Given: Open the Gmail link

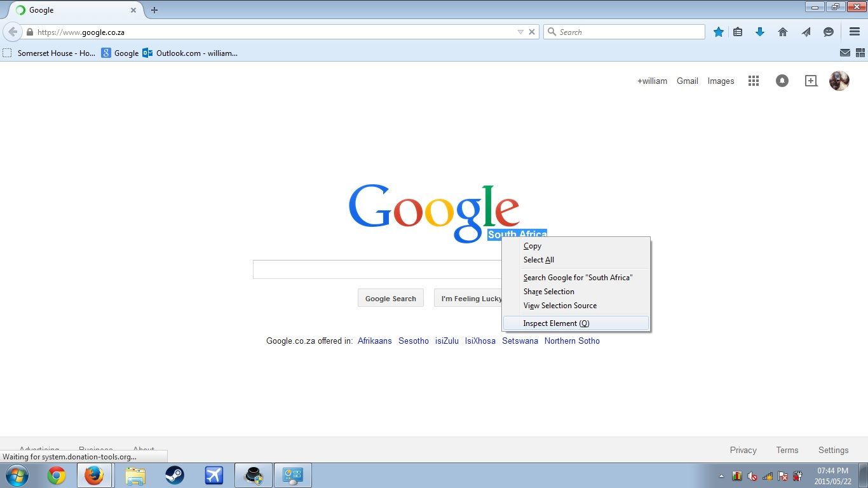Looking at the screenshot, I should (688, 81).
